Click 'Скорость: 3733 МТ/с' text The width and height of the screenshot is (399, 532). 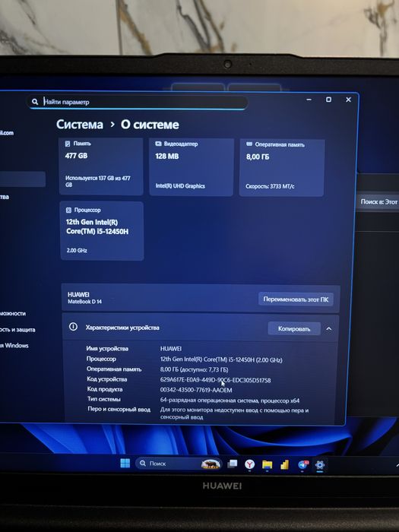pyautogui.click(x=270, y=186)
